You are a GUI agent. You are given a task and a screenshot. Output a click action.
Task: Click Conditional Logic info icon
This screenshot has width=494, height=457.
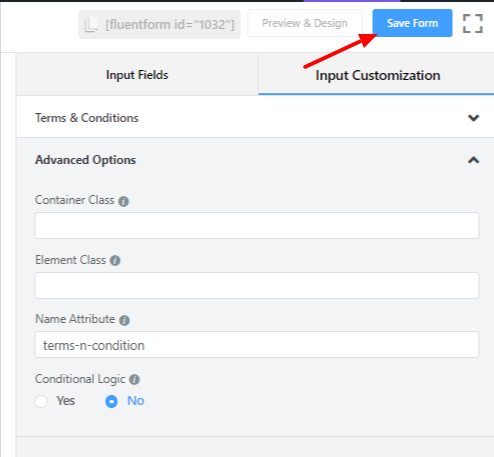point(134,379)
